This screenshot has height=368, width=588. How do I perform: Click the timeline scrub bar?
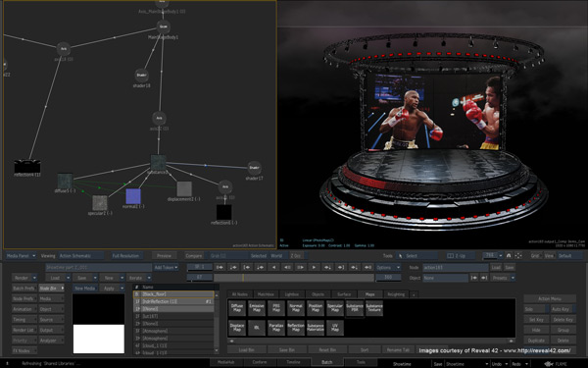(294, 278)
